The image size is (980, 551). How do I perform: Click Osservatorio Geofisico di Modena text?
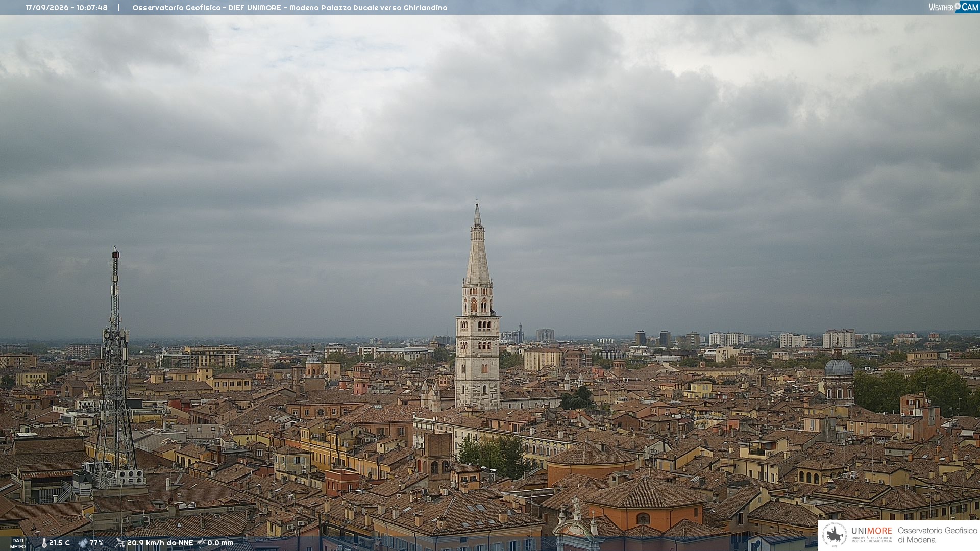pyautogui.click(x=938, y=535)
